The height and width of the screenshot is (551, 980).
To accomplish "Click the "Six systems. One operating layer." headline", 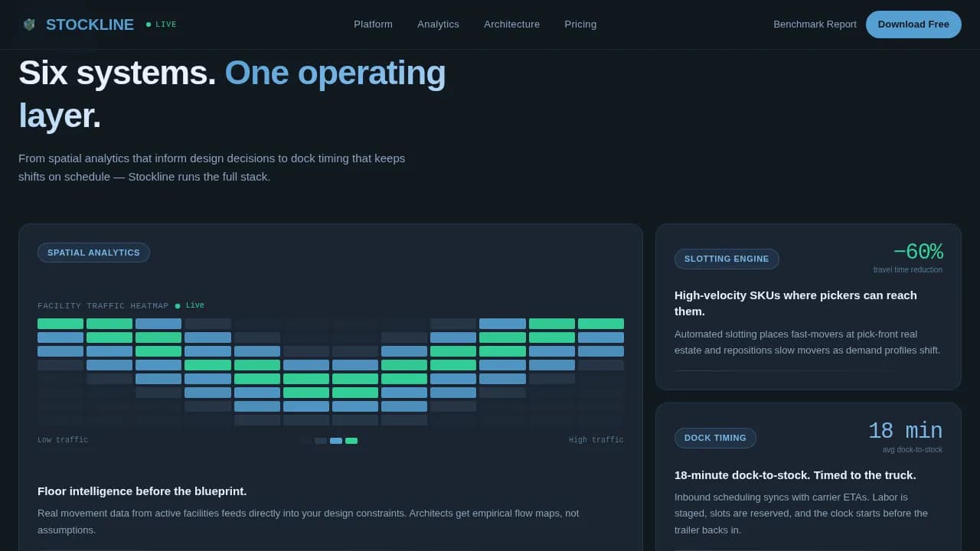I will coord(232,94).
